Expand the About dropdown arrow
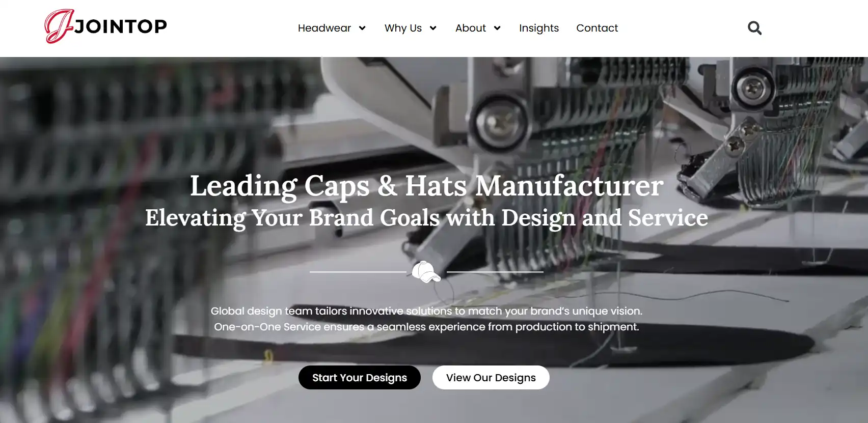Image resolution: width=868 pixels, height=423 pixels. [x=497, y=28]
